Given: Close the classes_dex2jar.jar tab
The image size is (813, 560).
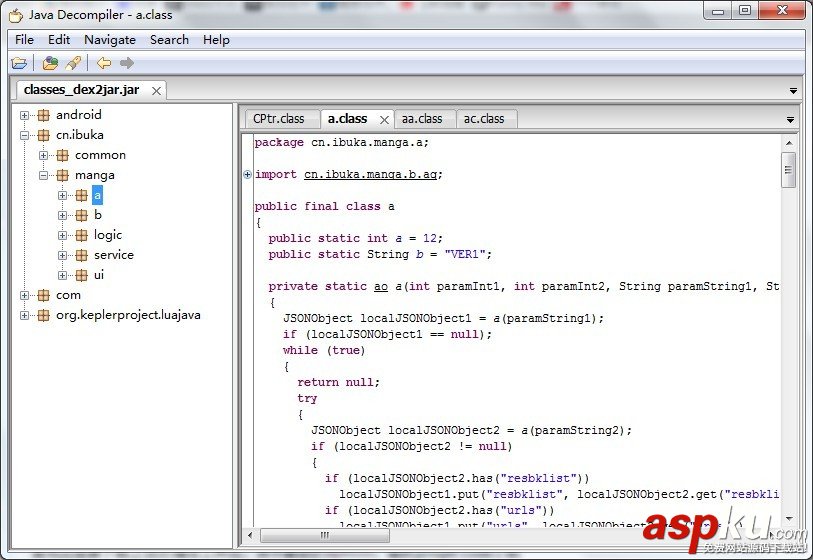Looking at the screenshot, I should [x=156, y=91].
